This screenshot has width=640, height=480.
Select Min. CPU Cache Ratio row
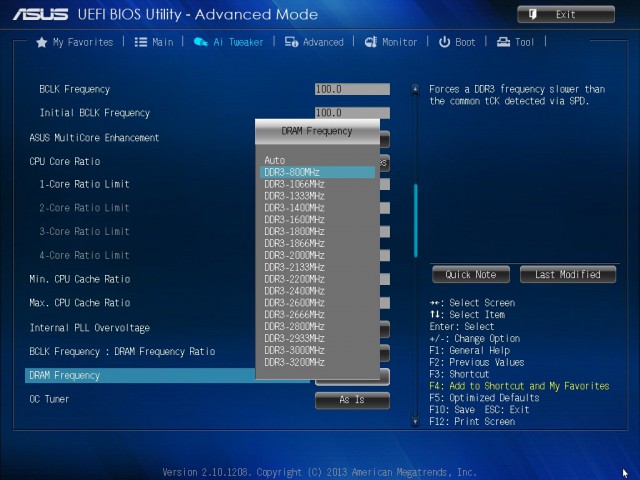[80, 279]
